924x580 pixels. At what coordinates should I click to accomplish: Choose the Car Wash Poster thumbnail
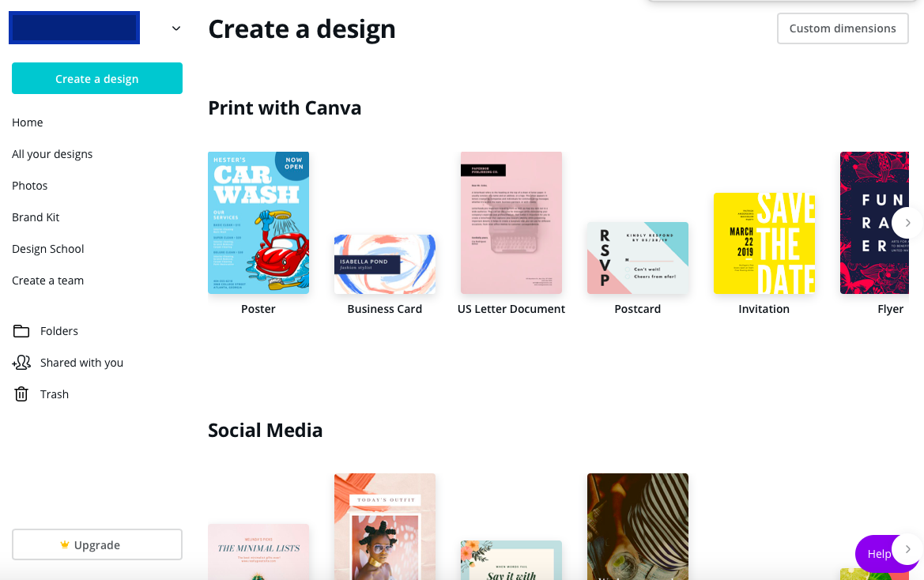[258, 223]
